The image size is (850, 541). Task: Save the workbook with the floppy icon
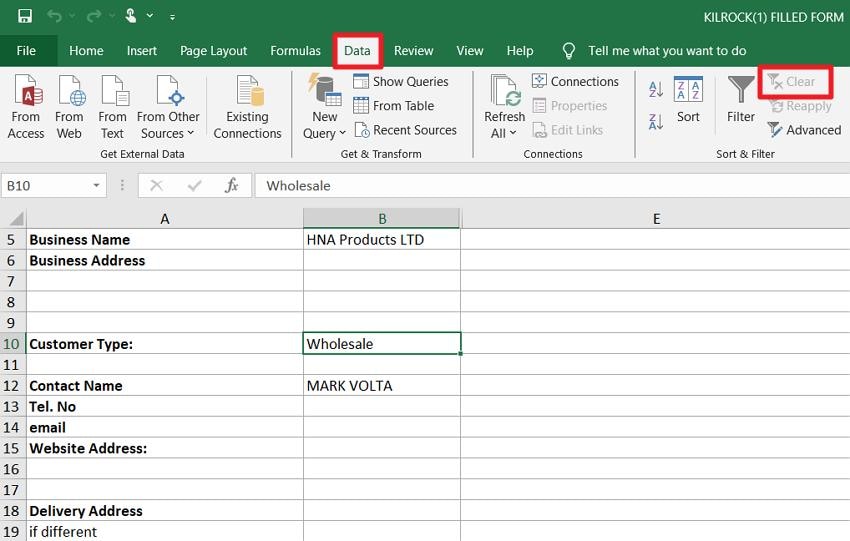25,16
